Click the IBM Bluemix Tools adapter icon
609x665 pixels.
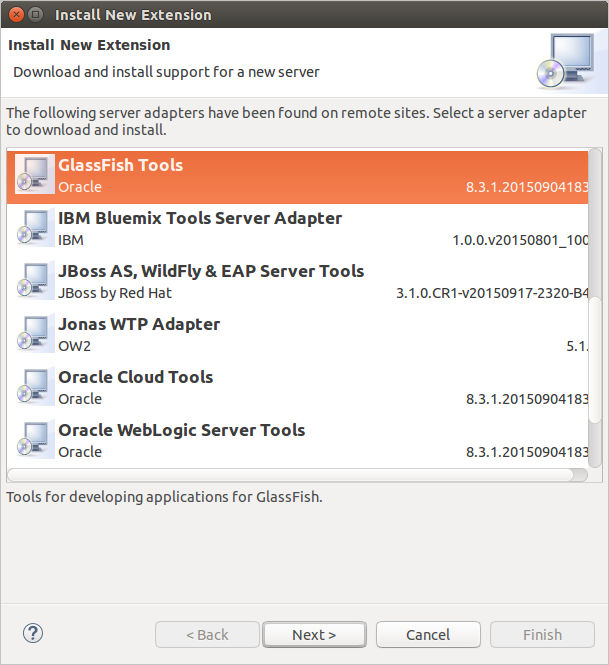[35, 227]
